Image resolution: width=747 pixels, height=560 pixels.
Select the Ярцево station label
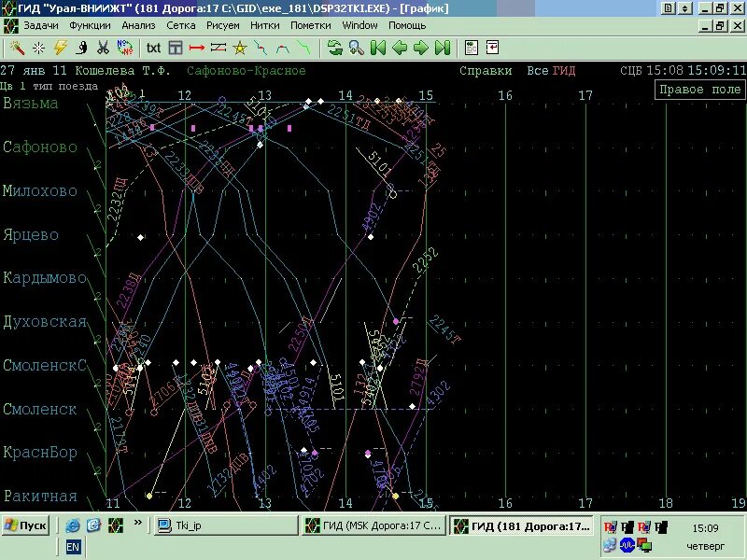[x=31, y=235]
